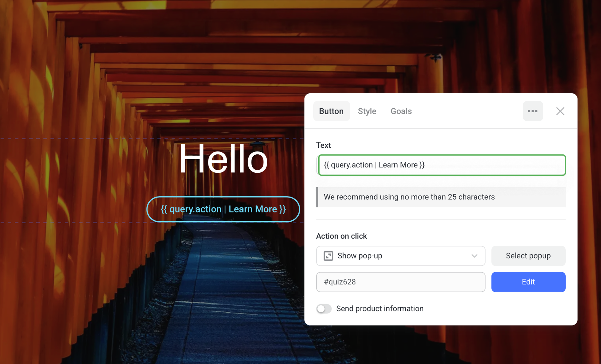Open the three-dots more options menu

coord(532,111)
